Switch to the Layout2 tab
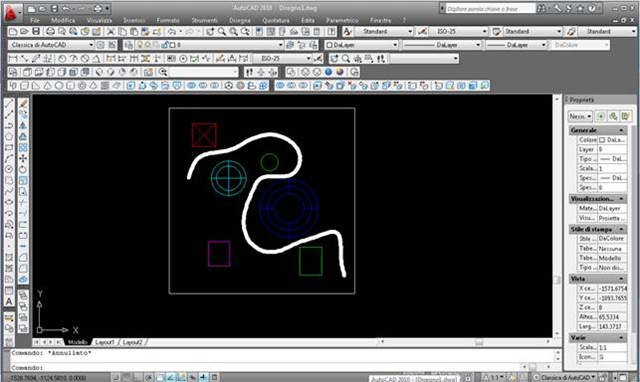 [x=132, y=342]
